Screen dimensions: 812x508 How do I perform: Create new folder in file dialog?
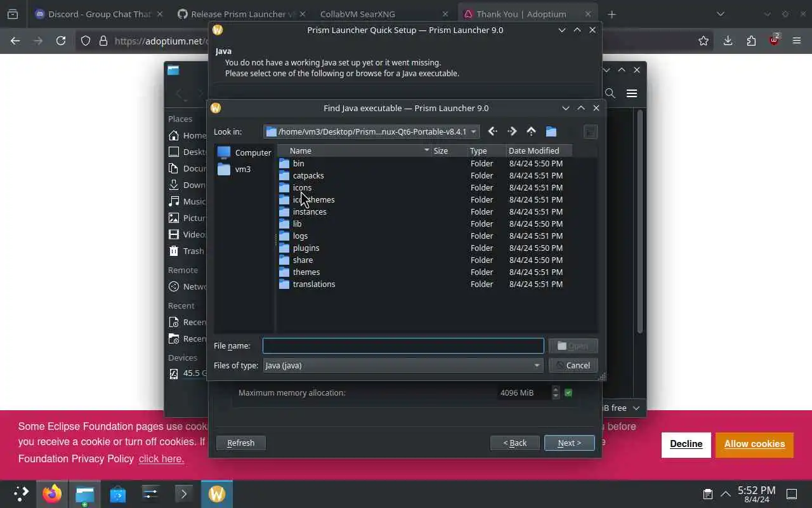pyautogui.click(x=551, y=131)
